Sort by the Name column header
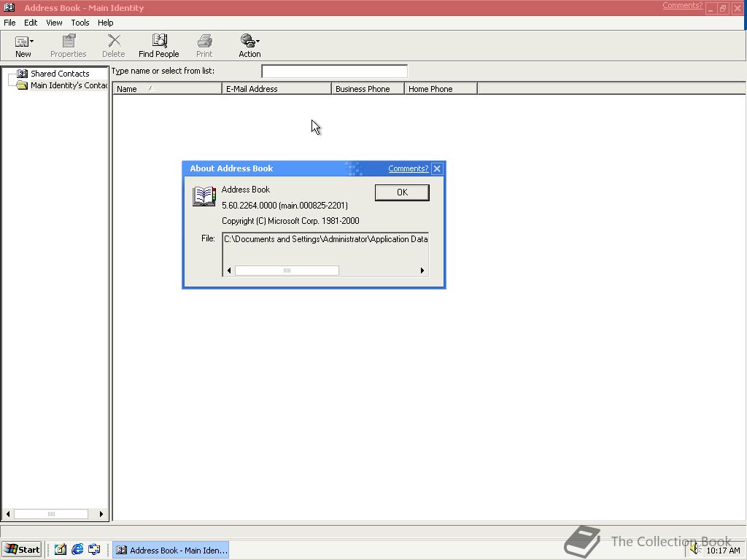747x560 pixels. pos(167,88)
